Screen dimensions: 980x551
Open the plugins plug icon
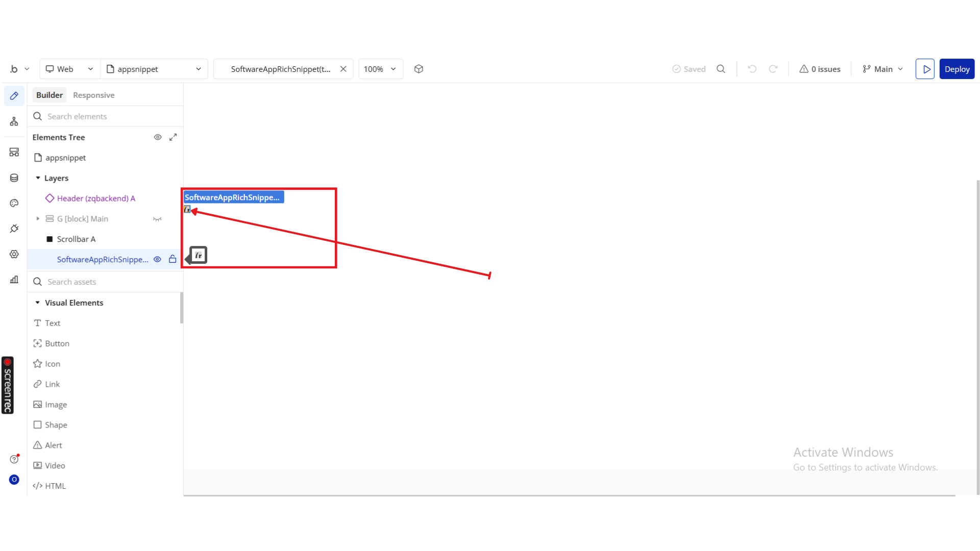point(14,229)
